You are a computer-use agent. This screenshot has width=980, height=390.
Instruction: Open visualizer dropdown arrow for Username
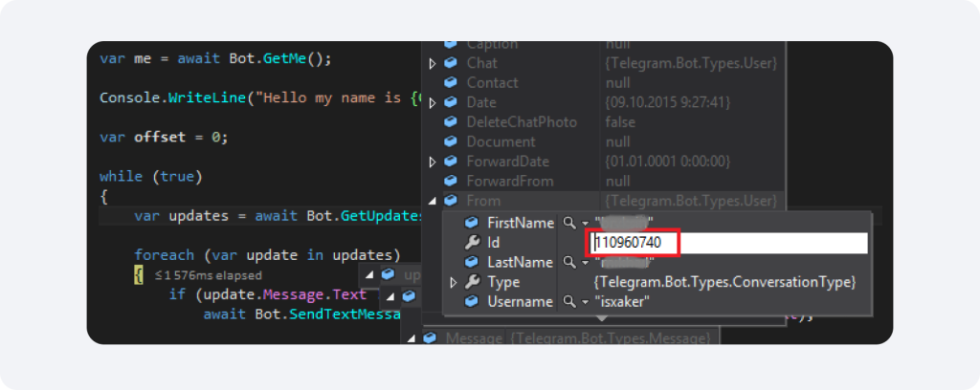[585, 303]
